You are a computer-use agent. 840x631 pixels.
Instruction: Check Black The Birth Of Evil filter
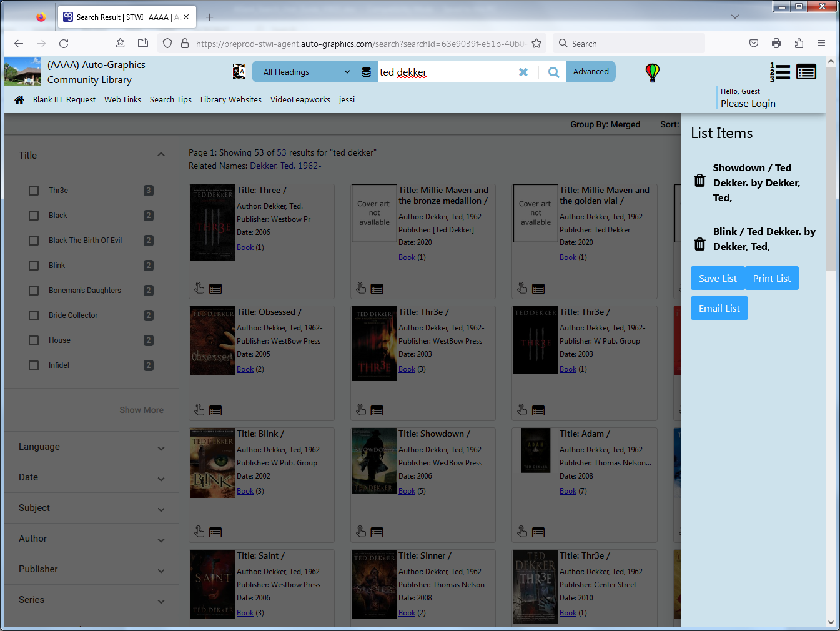pos(34,241)
